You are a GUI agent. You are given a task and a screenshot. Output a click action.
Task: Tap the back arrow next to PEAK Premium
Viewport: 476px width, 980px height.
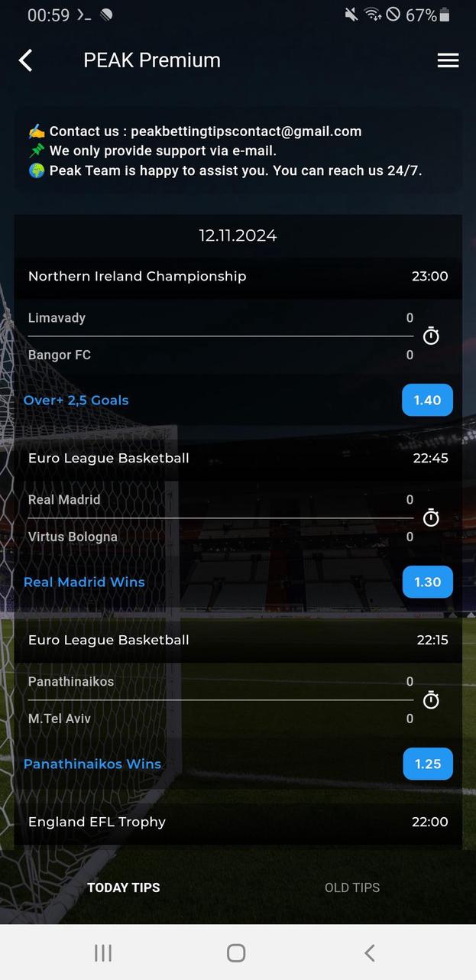click(x=25, y=60)
